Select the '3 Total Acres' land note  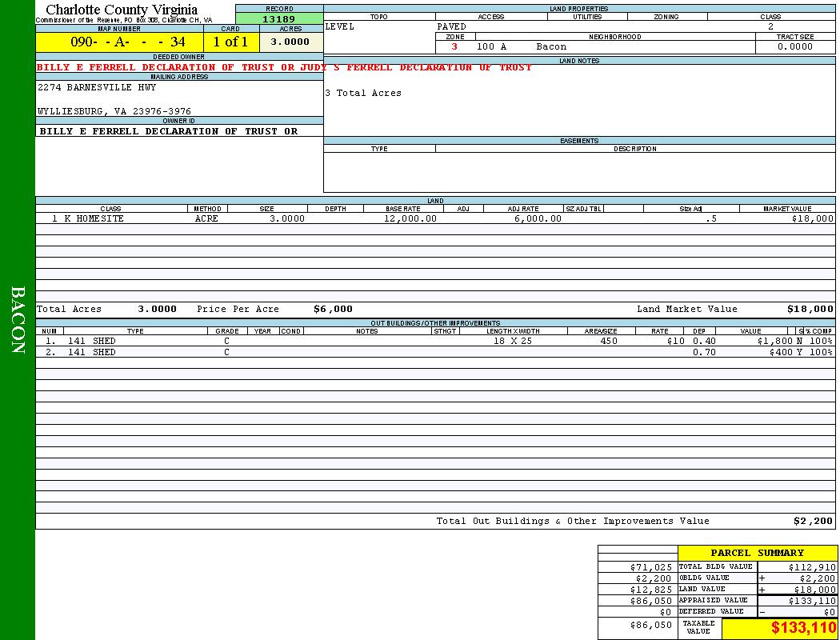coord(363,94)
